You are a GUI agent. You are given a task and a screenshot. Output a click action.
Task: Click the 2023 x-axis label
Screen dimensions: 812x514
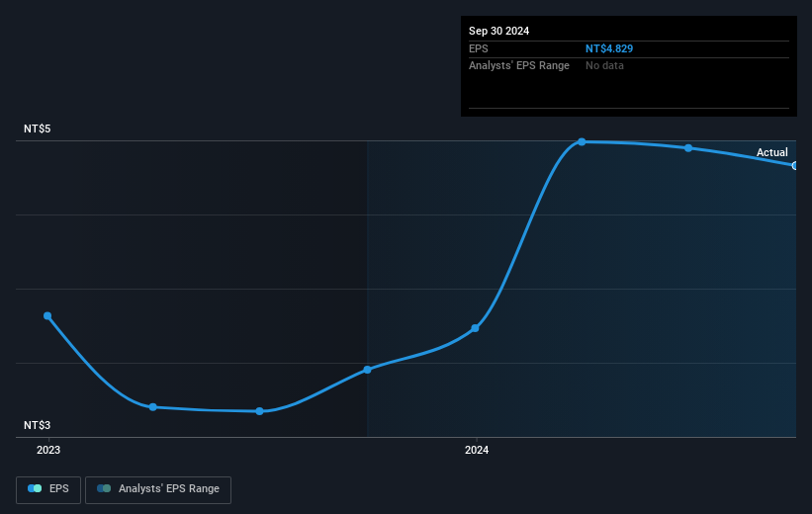pyautogui.click(x=48, y=451)
